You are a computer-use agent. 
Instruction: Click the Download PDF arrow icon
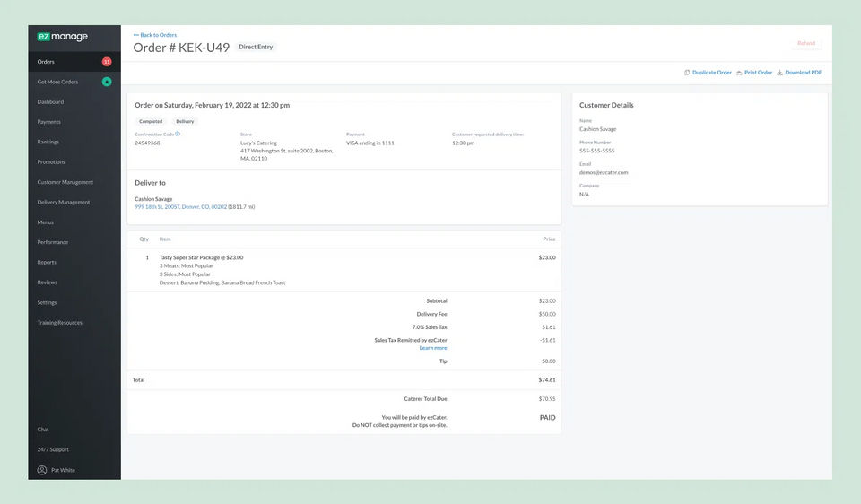[779, 73]
